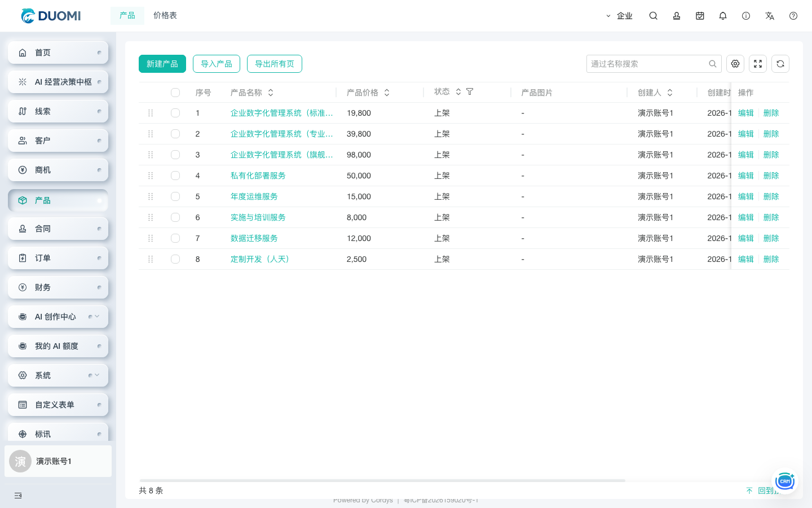Viewport: 812px width, 508px height.
Task: Open 线索 in the sidebar
Action: [x=58, y=111]
